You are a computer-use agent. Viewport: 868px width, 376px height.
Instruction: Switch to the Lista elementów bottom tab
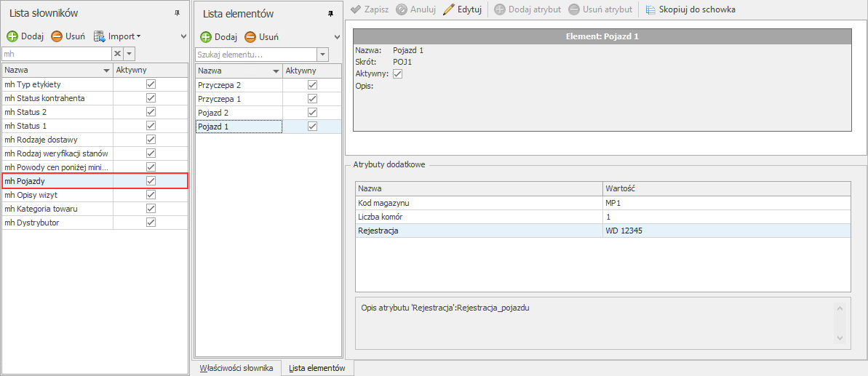coord(316,368)
